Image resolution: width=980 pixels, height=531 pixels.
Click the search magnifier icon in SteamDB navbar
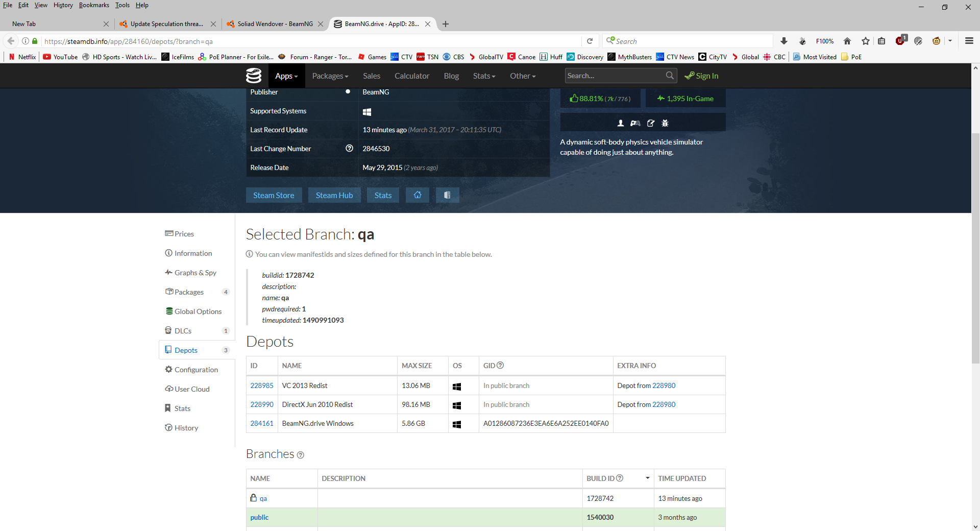[670, 76]
